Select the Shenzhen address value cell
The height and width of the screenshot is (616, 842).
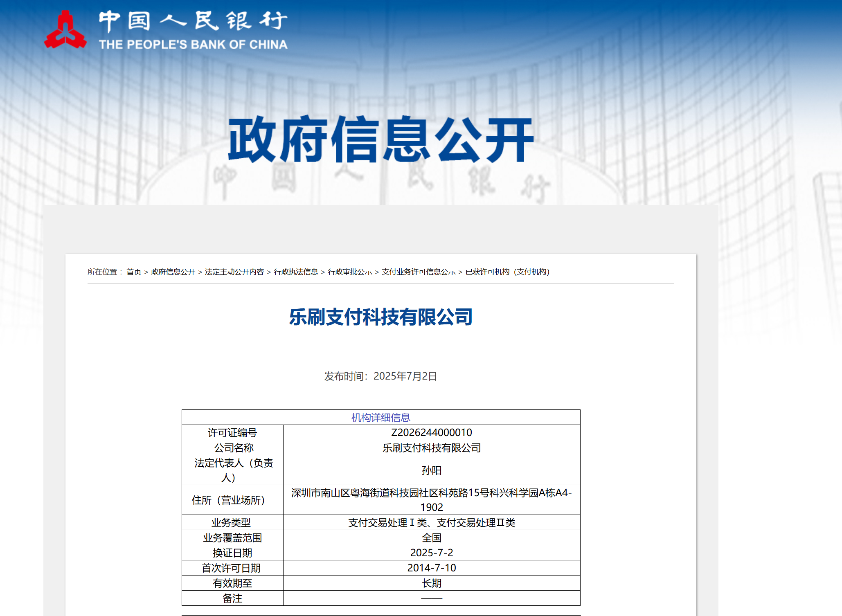(x=432, y=500)
